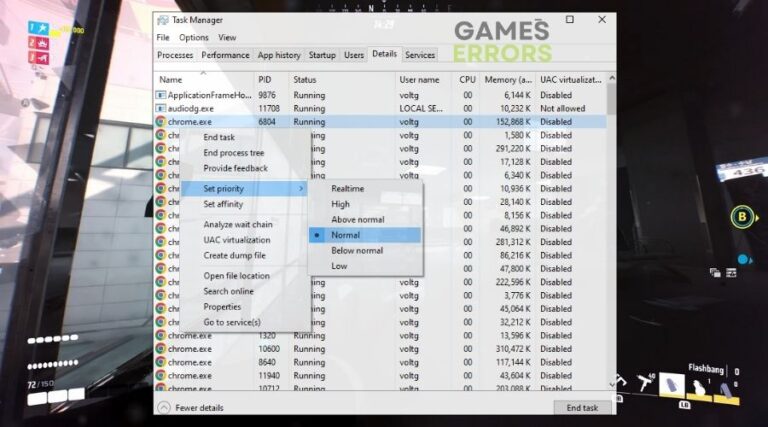Click the ApplicationFrameHost process icon
This screenshot has height=427, width=768.
(x=161, y=95)
